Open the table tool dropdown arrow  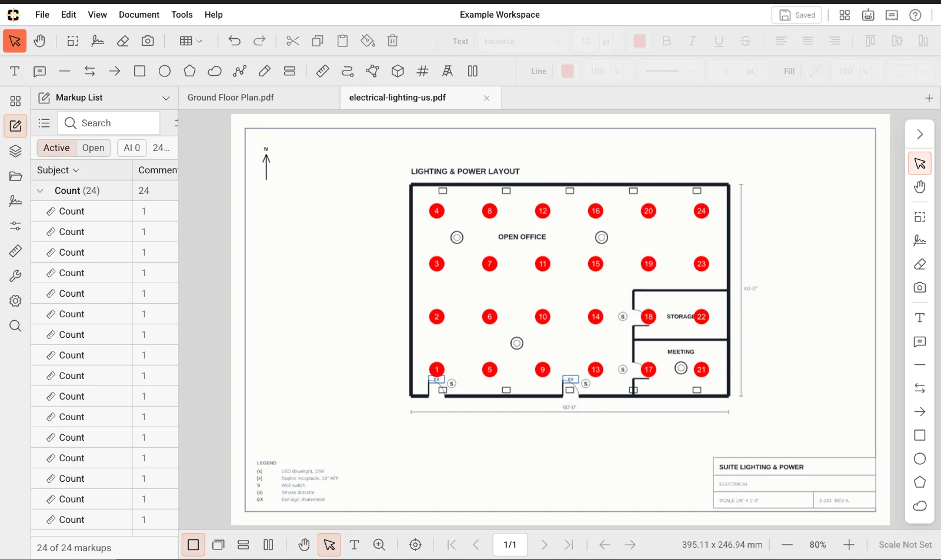click(x=199, y=41)
